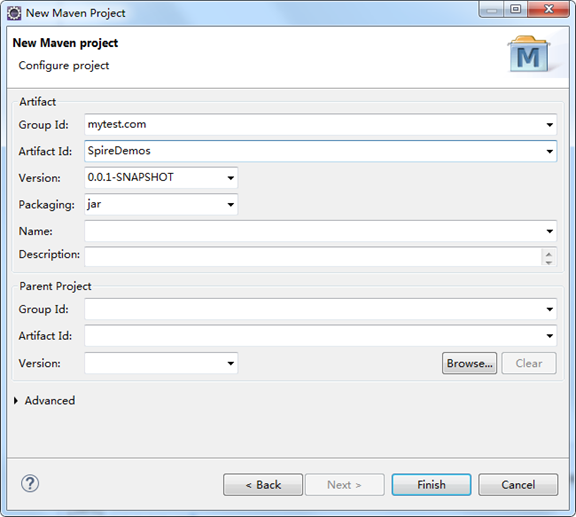Open the Parent Project Artifact Id dropdown
Screen dimensions: 576x517
click(x=550, y=336)
